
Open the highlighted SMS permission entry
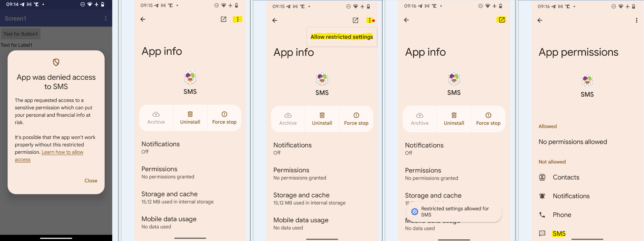click(559, 233)
